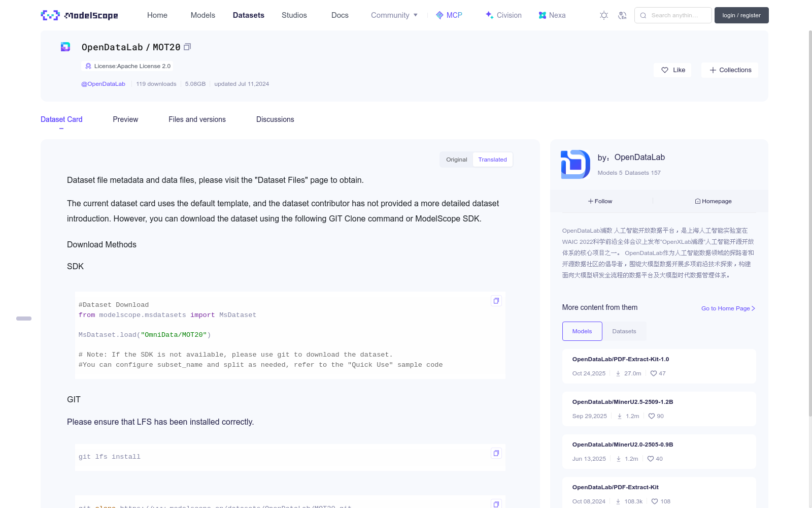Switch language with the translate icon
Viewport: 812px width, 508px height.
[x=622, y=15]
